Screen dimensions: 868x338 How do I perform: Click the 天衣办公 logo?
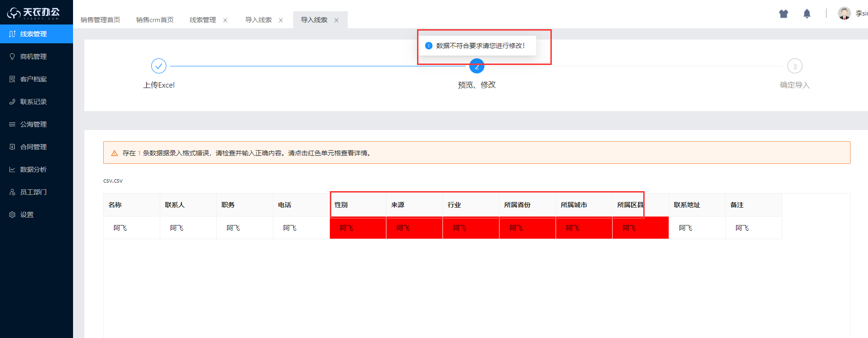tap(33, 13)
